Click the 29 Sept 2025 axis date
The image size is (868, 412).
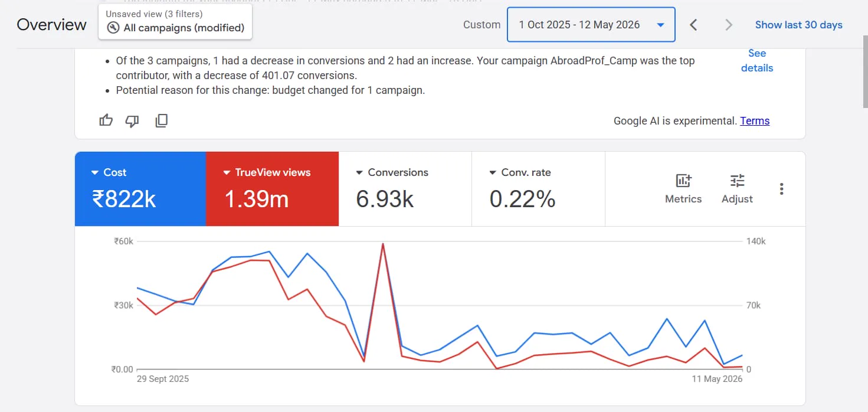point(163,379)
